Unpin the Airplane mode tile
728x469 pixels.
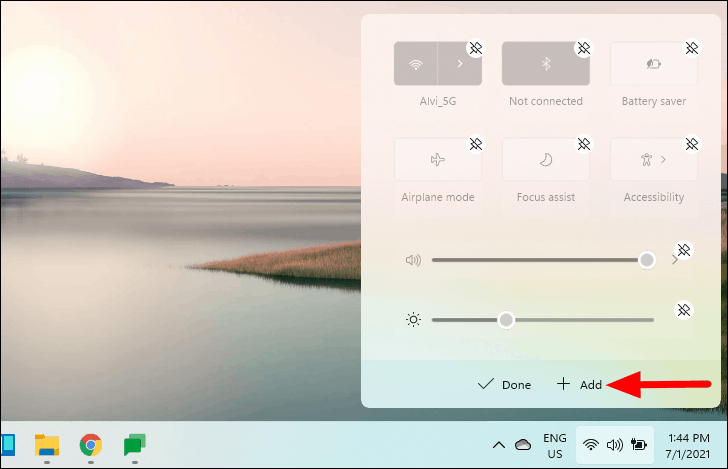[475, 144]
